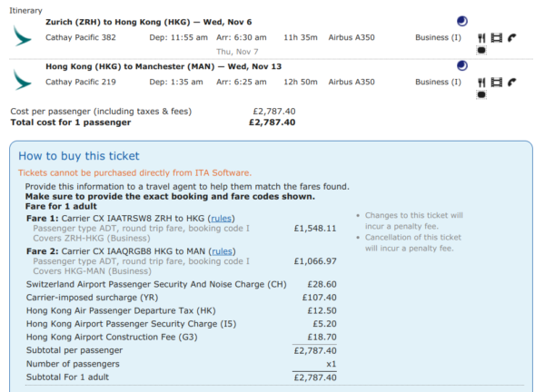Click the Carrier-imposed surcharge (YR) line
This screenshot has width=545, height=392.
(91, 297)
